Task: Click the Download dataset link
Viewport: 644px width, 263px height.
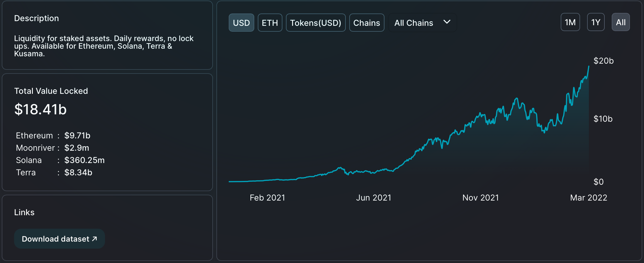Action: coord(55,239)
